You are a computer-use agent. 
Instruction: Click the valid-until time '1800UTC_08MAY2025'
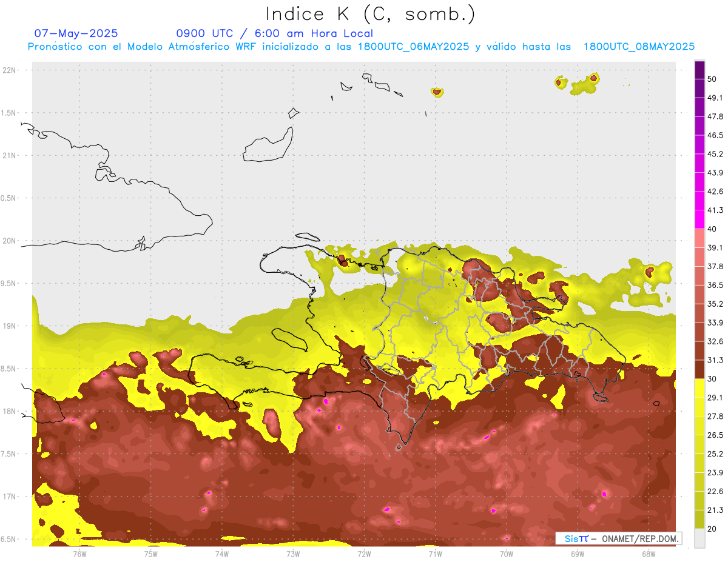pyautogui.click(x=639, y=47)
